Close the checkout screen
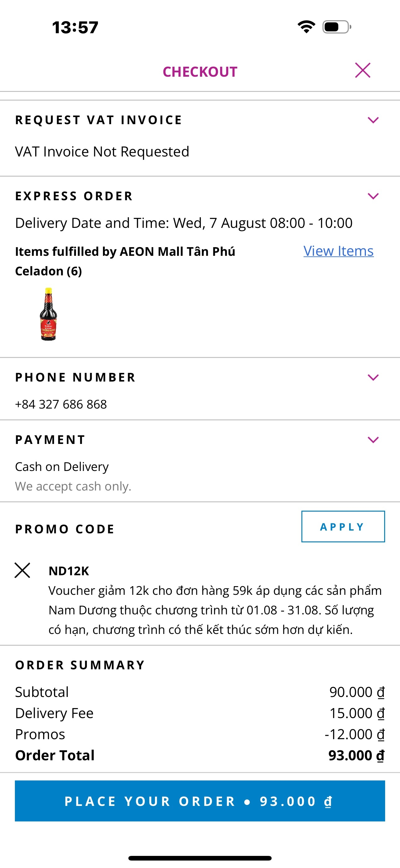Screen dimensions: 400x868 362,70
